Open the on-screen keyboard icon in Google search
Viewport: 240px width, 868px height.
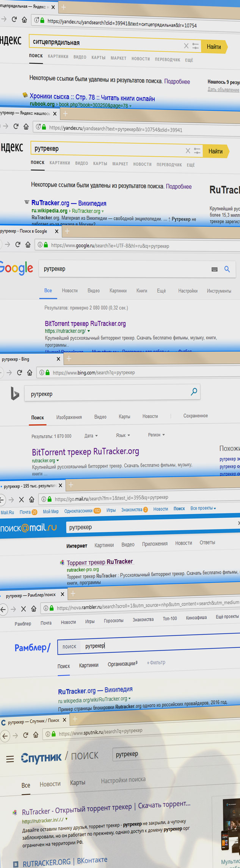[x=215, y=269]
